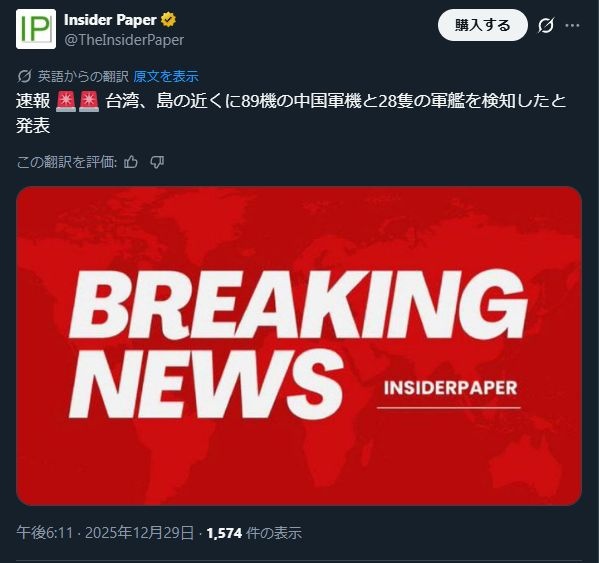The image size is (599, 563).
Task: Click the translated post text about 台湾
Action: 291,113
